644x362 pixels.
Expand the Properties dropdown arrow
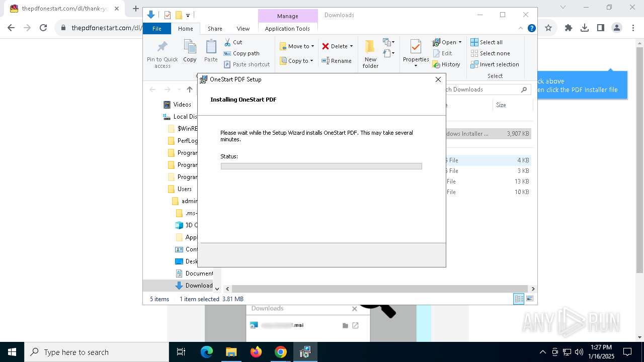[416, 66]
